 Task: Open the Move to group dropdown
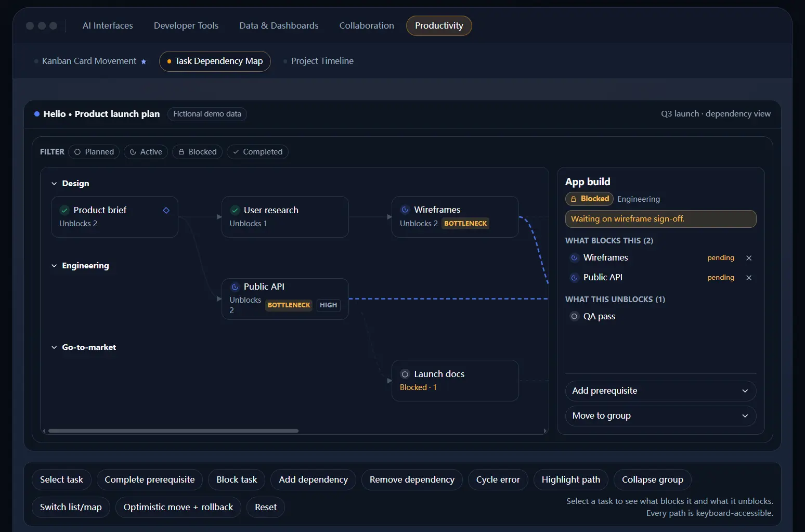point(660,416)
